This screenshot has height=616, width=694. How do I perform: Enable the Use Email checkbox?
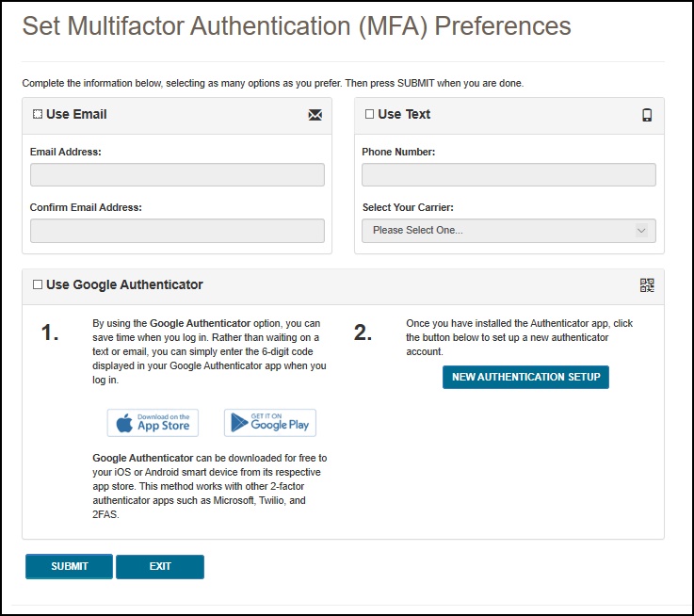tap(38, 115)
